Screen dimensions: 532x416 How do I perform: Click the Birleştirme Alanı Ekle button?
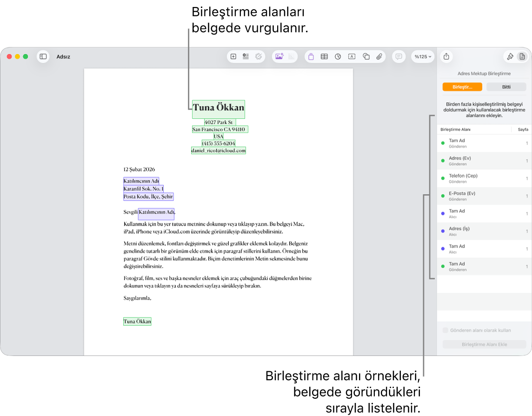point(484,344)
